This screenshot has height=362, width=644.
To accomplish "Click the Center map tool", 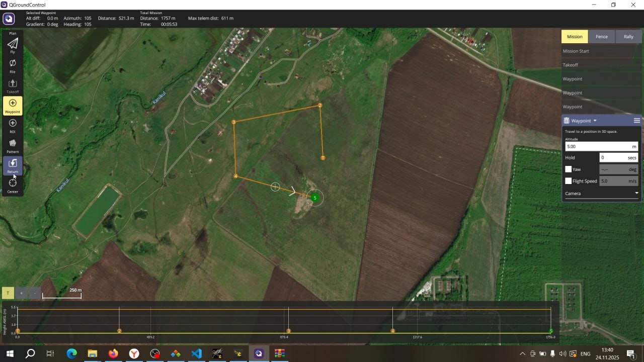I will pos(13,184).
